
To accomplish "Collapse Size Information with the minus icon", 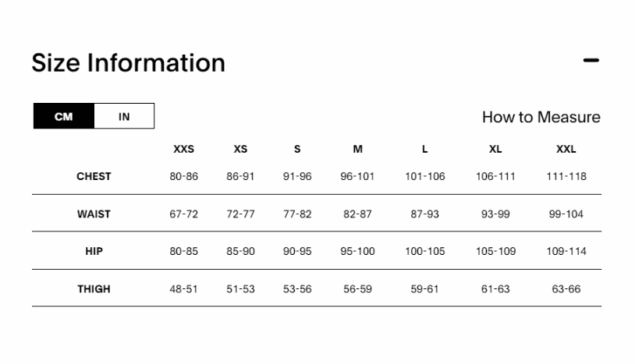I will [591, 60].
